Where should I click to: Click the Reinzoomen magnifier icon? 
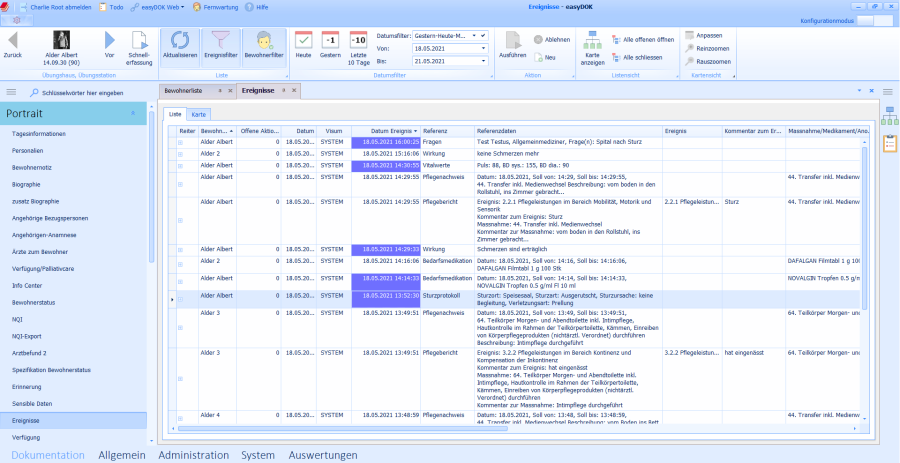[689, 48]
